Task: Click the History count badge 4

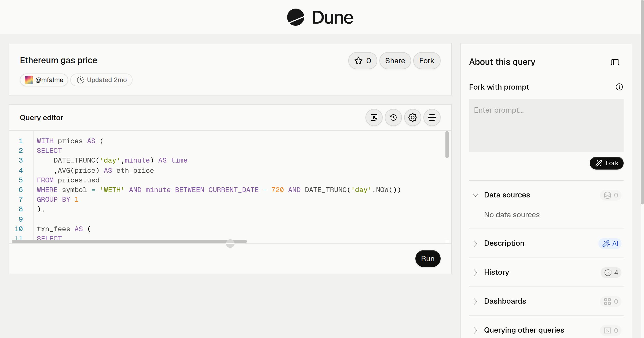Action: [x=611, y=273]
